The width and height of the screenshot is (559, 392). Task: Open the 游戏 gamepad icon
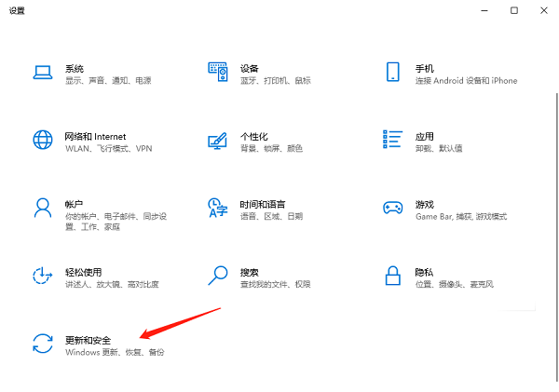tap(393, 208)
